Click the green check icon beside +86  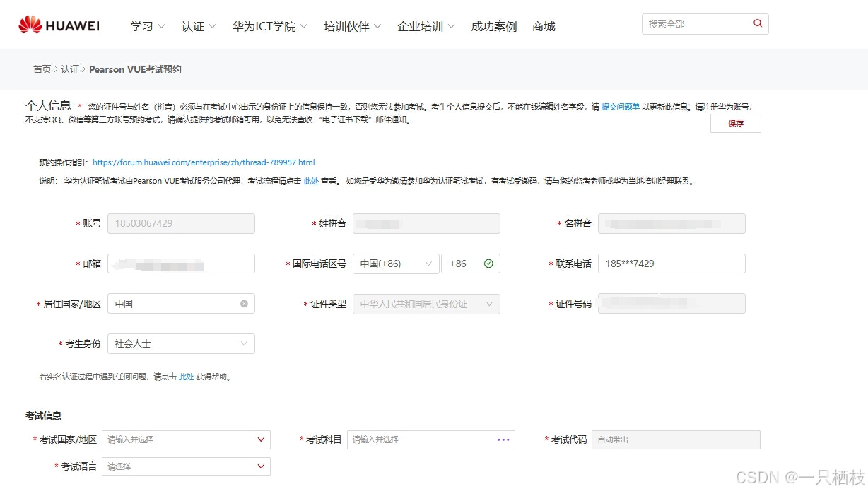488,264
